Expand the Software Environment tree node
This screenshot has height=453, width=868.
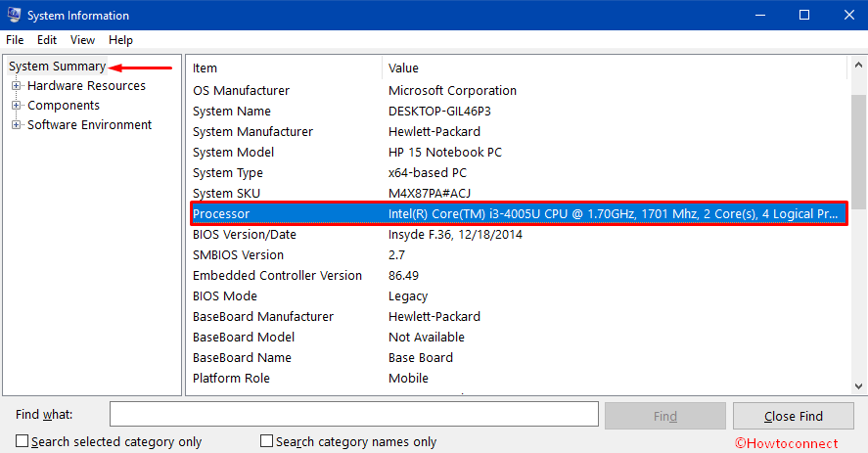tap(16, 125)
